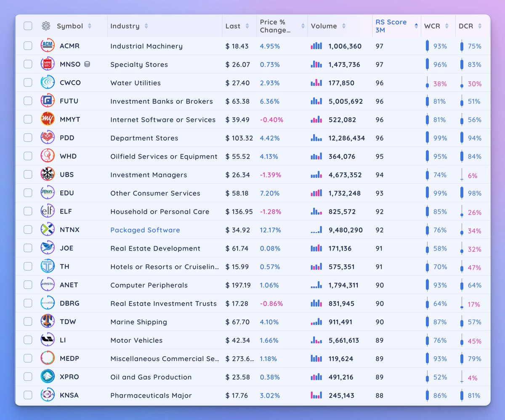Check the box for the CWCO row
The height and width of the screenshot is (420, 505).
pos(28,83)
